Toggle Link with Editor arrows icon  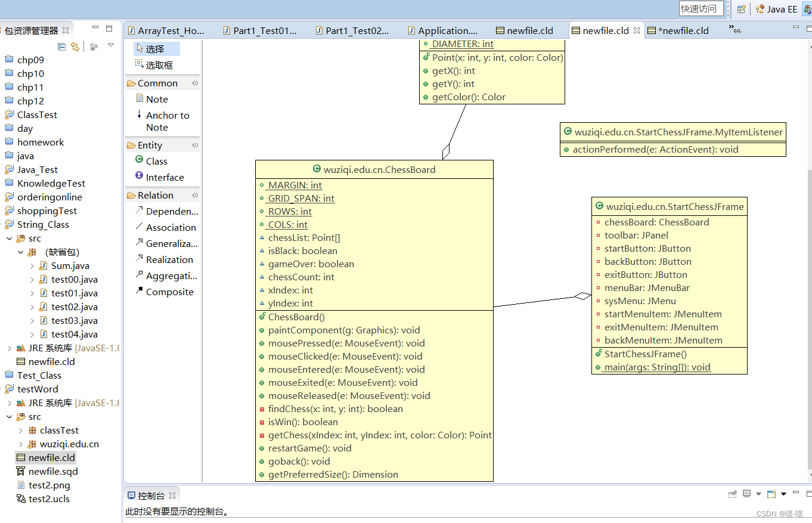(x=75, y=47)
